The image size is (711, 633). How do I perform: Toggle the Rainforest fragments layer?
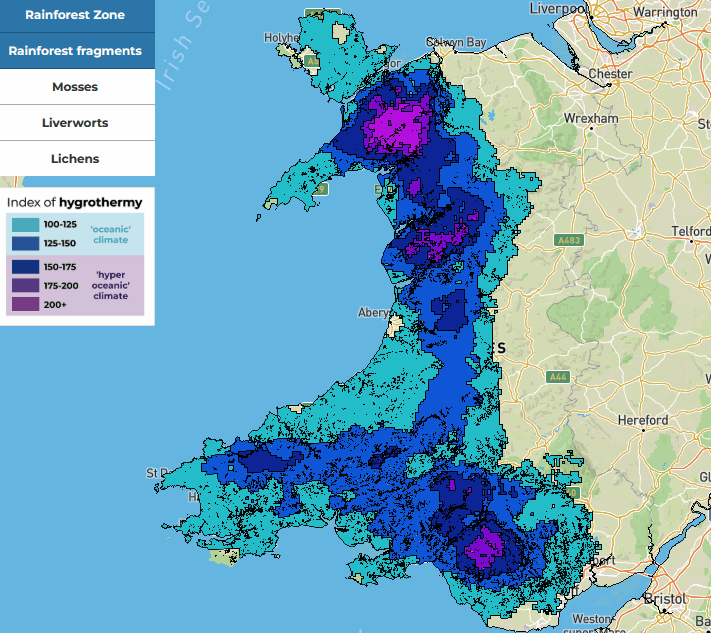[77, 51]
